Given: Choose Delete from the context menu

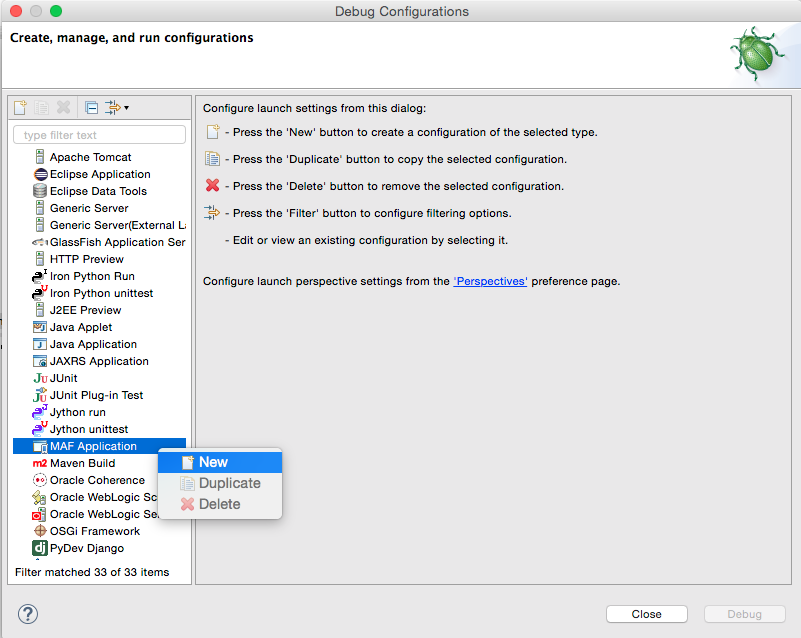Looking at the screenshot, I should 220,504.
